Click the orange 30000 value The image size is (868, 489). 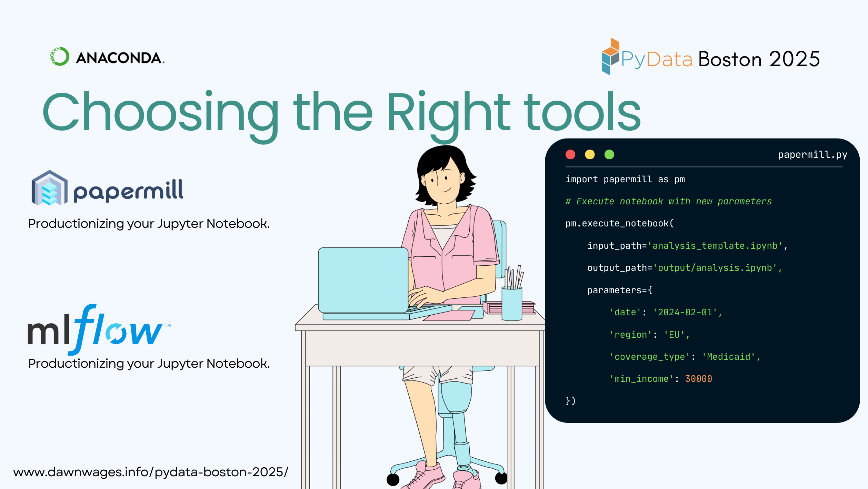pos(698,379)
